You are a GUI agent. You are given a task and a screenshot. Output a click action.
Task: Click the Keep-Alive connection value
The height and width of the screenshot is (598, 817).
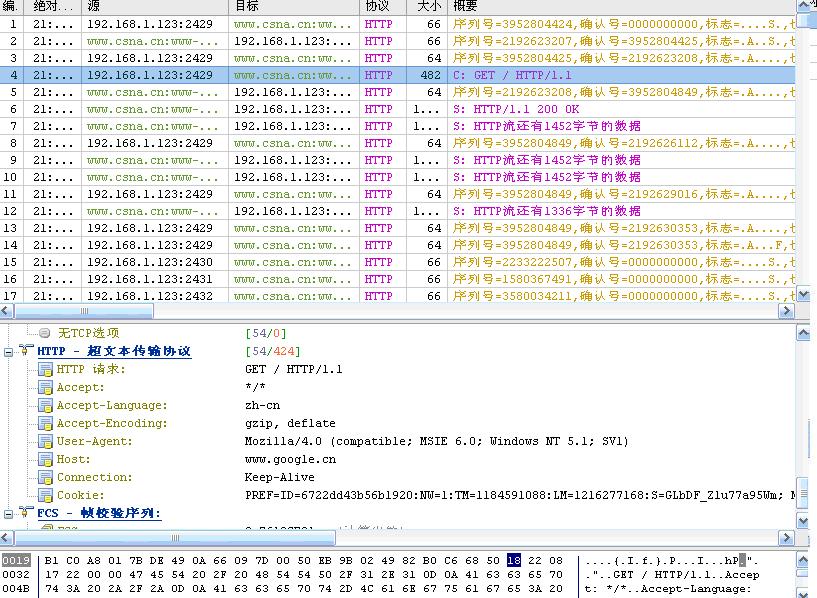[279, 477]
